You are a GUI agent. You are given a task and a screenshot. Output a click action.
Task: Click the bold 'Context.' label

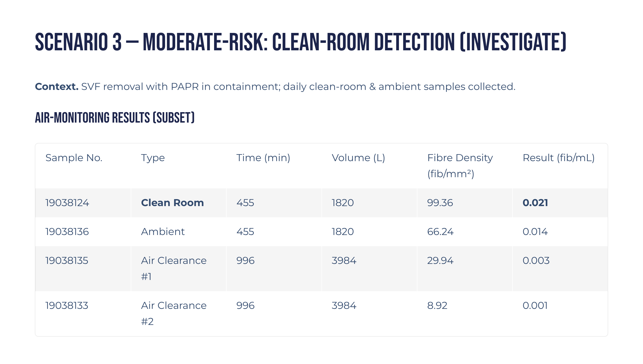[57, 87]
